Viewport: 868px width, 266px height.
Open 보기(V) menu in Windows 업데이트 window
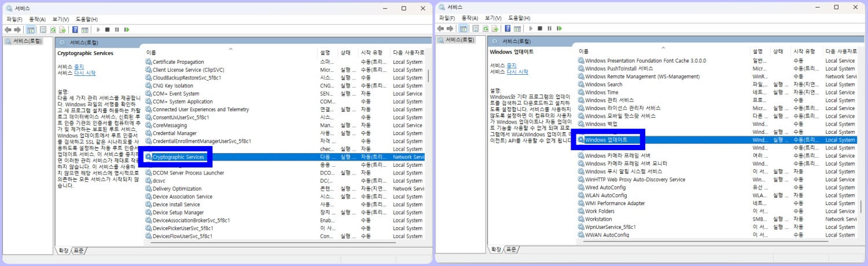point(494,18)
